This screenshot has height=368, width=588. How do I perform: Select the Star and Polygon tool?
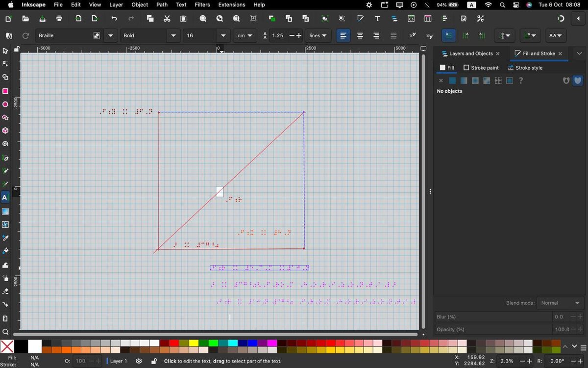pos(5,118)
